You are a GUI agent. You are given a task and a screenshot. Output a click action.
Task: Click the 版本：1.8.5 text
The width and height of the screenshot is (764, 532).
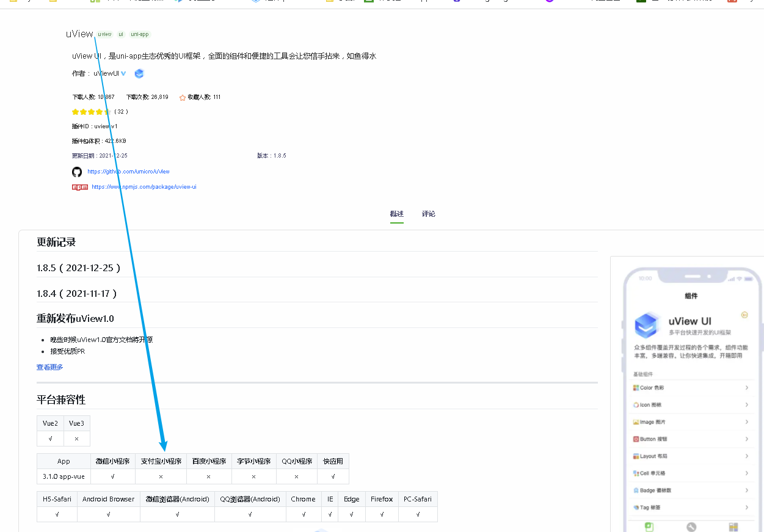click(272, 156)
